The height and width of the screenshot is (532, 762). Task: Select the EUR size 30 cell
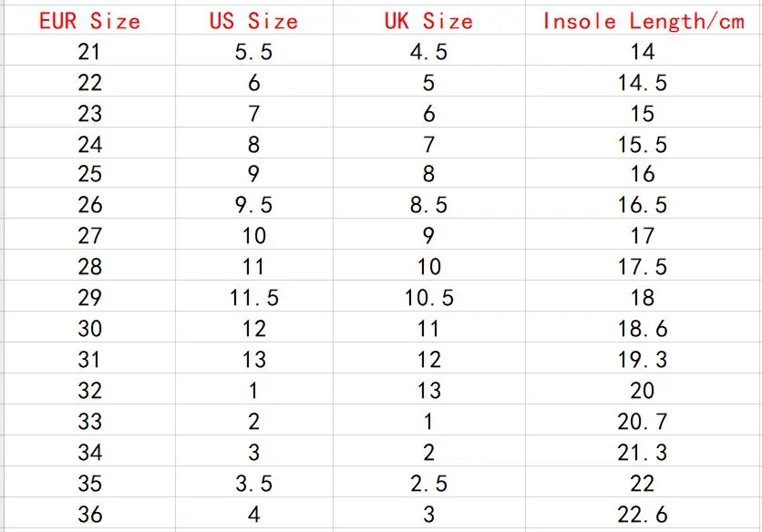(x=89, y=329)
